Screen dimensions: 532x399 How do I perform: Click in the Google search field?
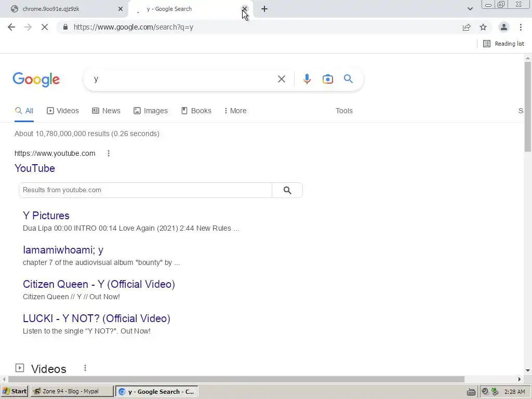pos(183,79)
